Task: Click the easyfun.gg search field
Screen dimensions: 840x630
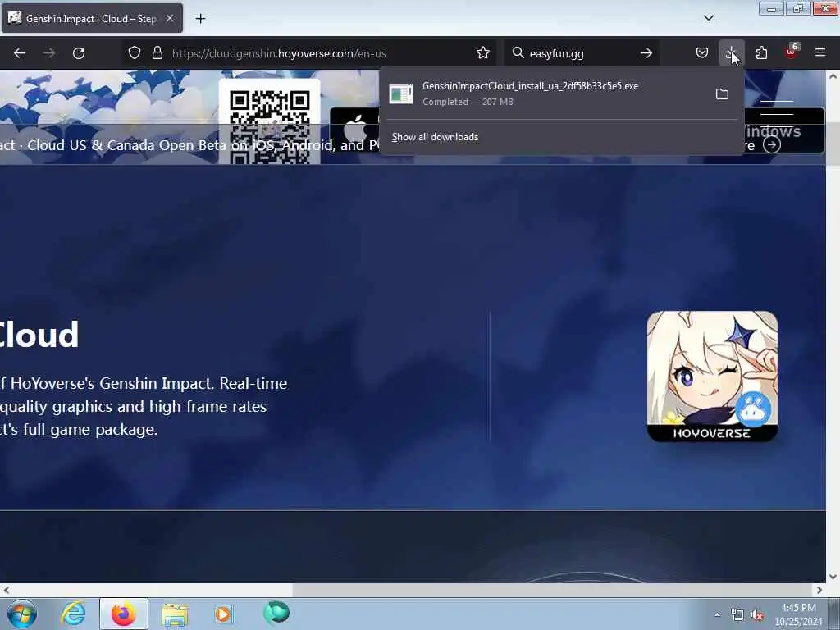Action: (x=582, y=53)
